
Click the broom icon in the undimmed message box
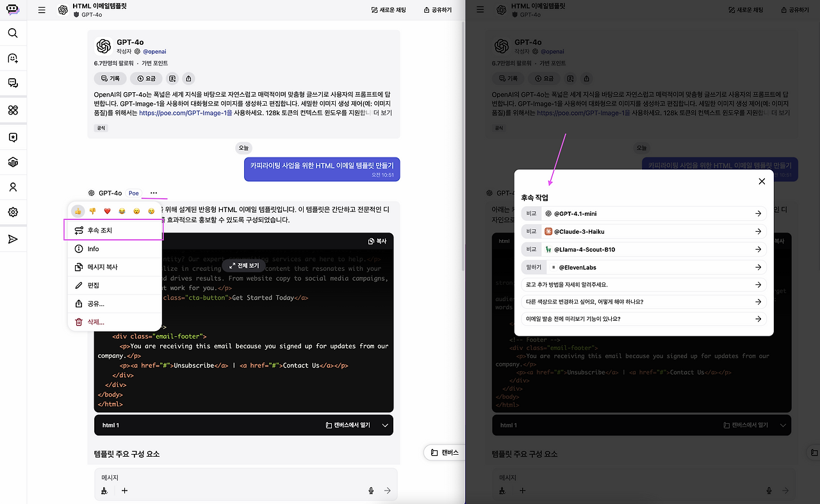point(104,491)
